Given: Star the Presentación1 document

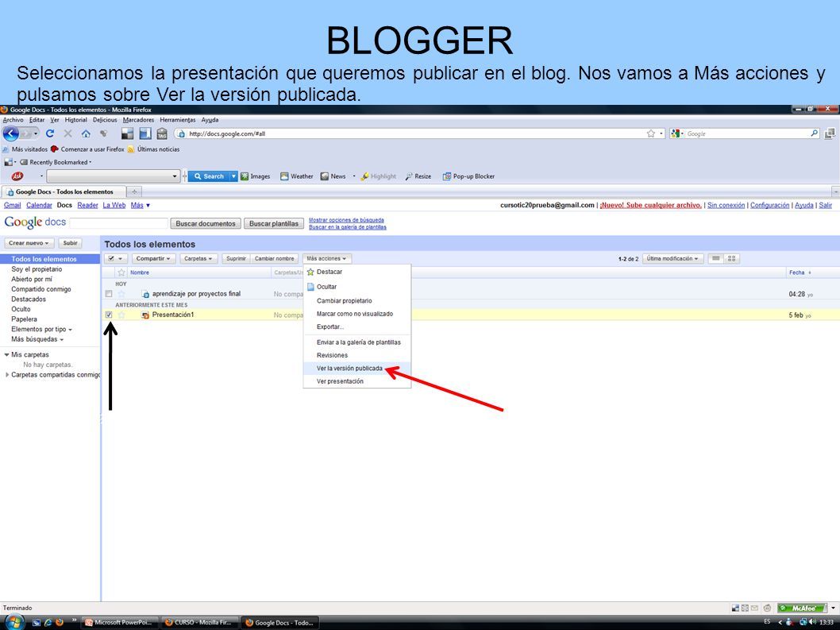Looking at the screenshot, I should point(121,315).
